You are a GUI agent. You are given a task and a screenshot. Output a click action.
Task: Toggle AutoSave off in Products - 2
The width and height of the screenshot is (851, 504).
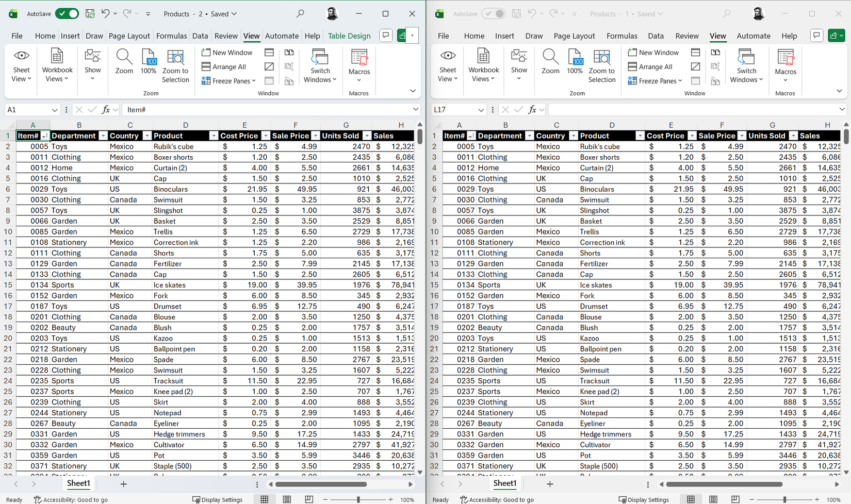67,14
